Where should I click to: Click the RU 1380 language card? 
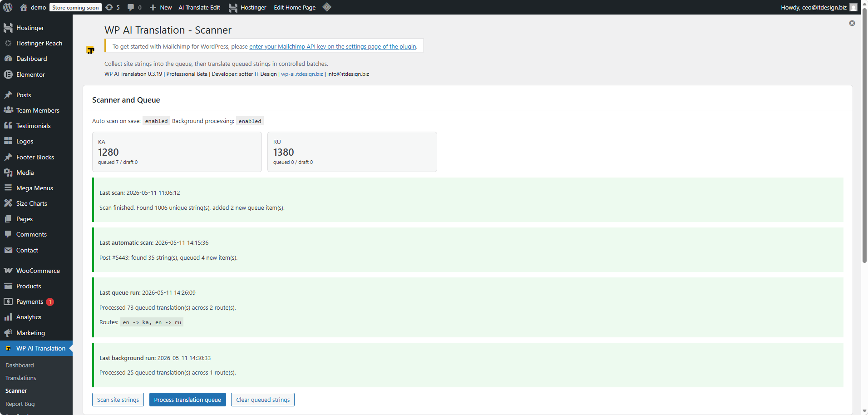(352, 152)
